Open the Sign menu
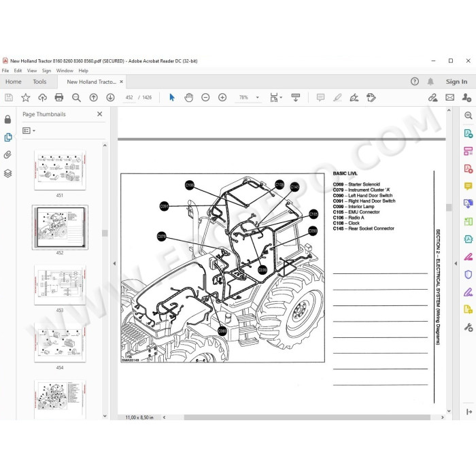 pyautogui.click(x=46, y=71)
